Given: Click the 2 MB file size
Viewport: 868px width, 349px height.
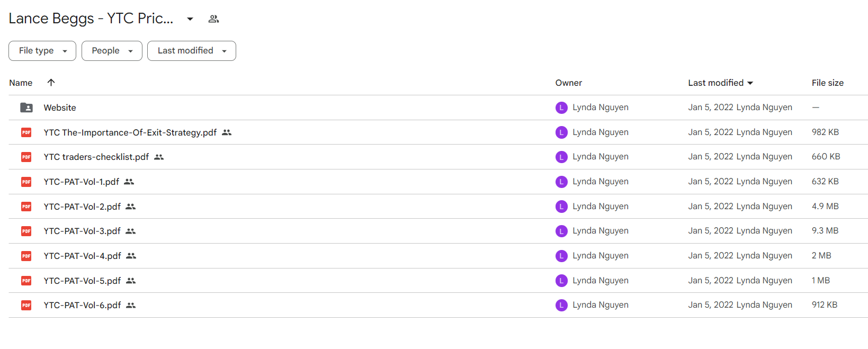Looking at the screenshot, I should (x=821, y=256).
